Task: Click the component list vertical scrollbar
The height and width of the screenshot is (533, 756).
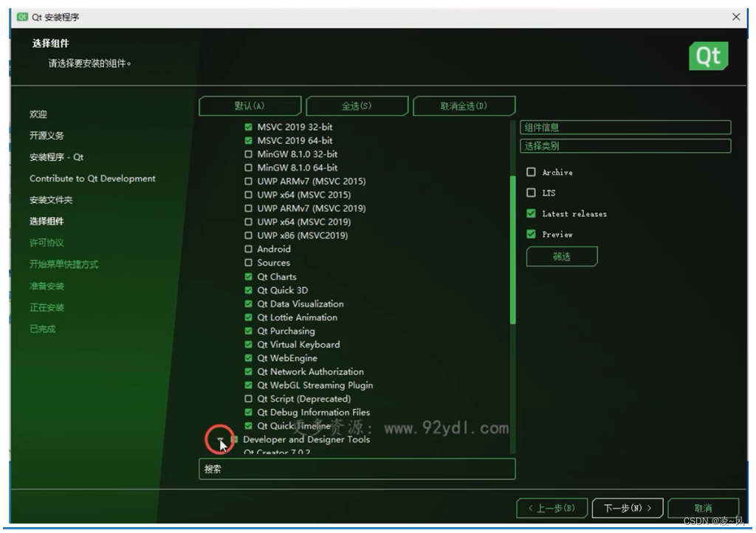Action: tap(512, 250)
